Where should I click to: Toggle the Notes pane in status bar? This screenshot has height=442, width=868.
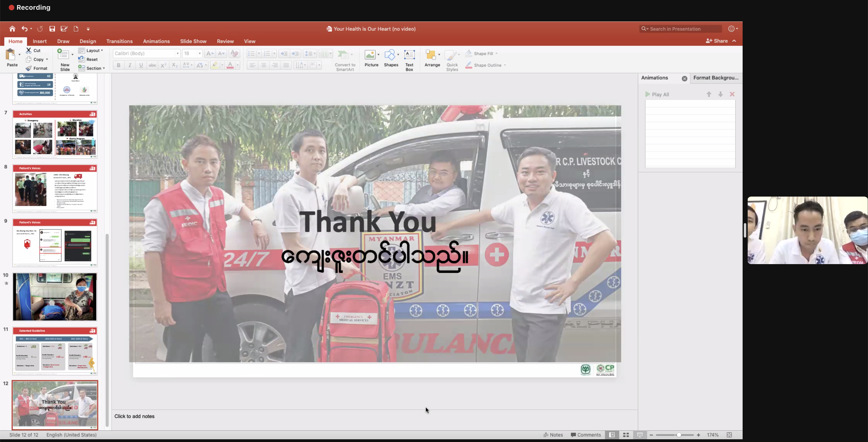[553, 435]
